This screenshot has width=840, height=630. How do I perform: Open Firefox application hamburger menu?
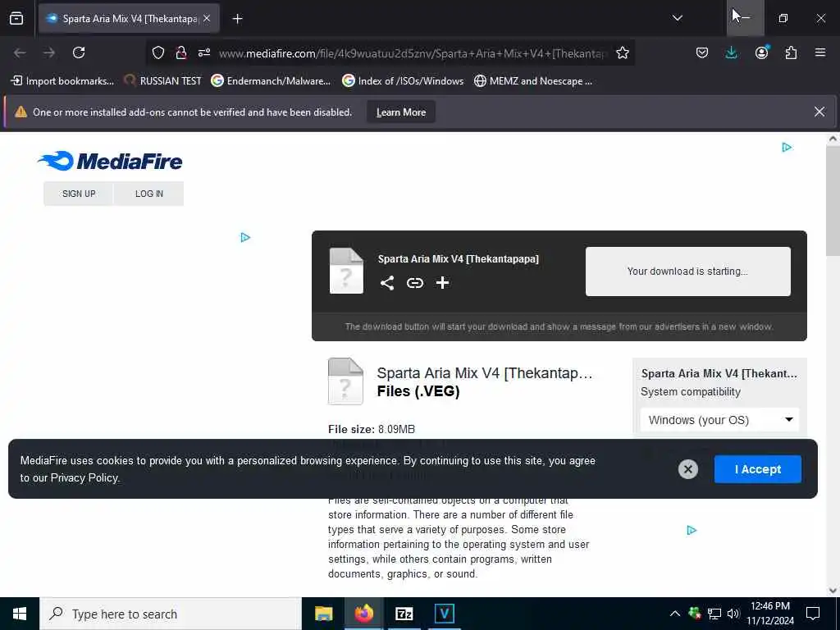click(820, 52)
